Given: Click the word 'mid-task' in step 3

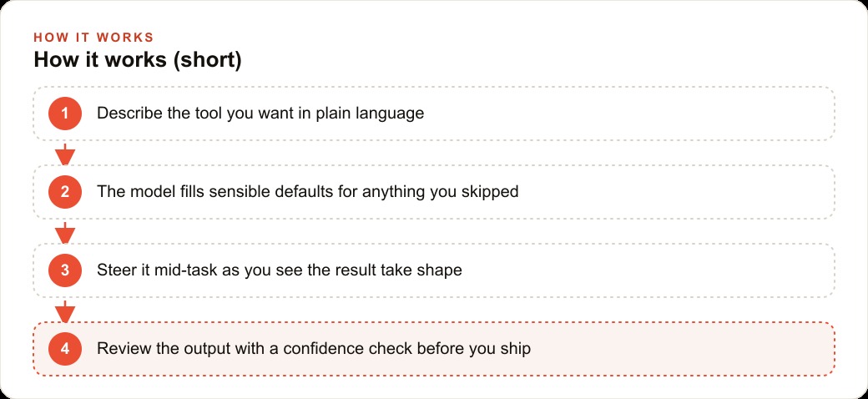Looking at the screenshot, I should 179,270.
